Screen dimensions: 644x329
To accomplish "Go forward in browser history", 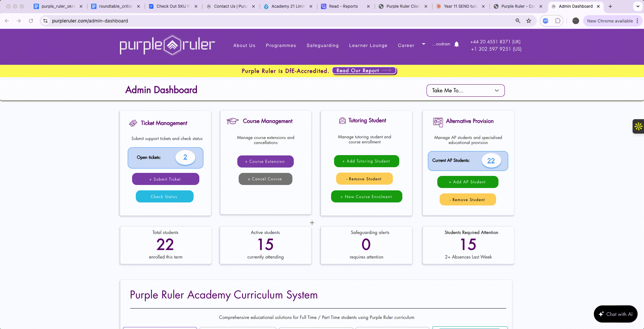I will (19, 21).
